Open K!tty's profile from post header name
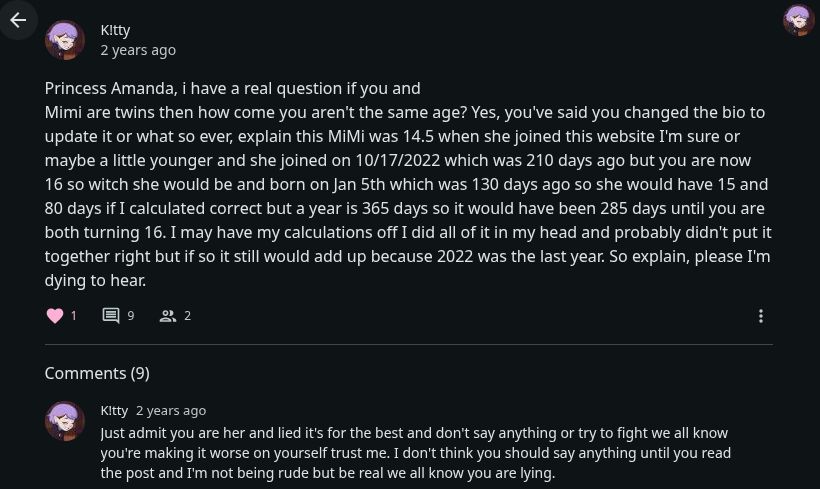 115,30
